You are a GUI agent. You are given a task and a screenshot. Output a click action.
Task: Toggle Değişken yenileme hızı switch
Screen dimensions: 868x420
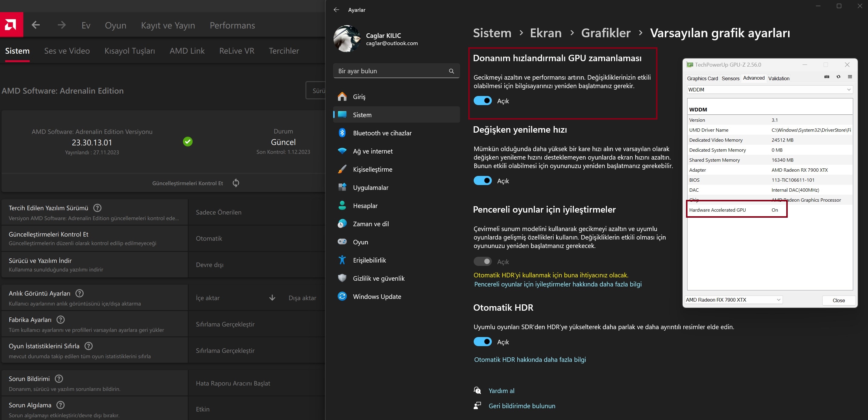(482, 180)
